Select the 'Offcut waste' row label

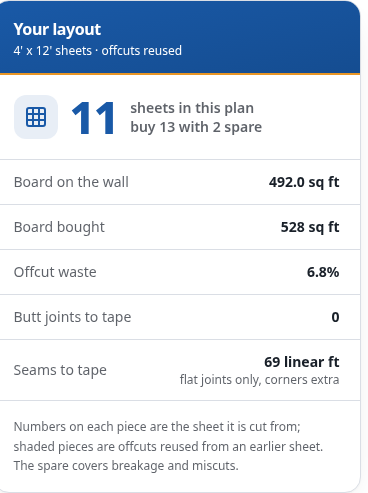click(55, 272)
